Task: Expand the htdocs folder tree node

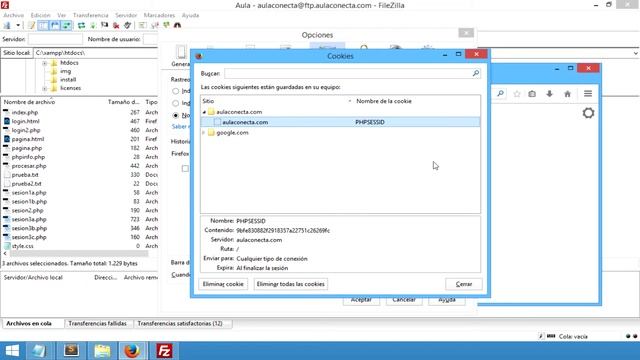Action: [x=44, y=63]
